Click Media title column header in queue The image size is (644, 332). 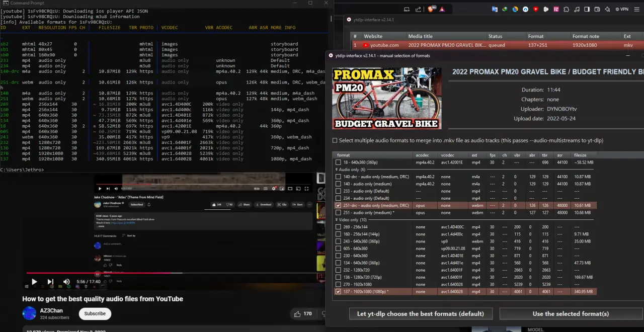446,36
